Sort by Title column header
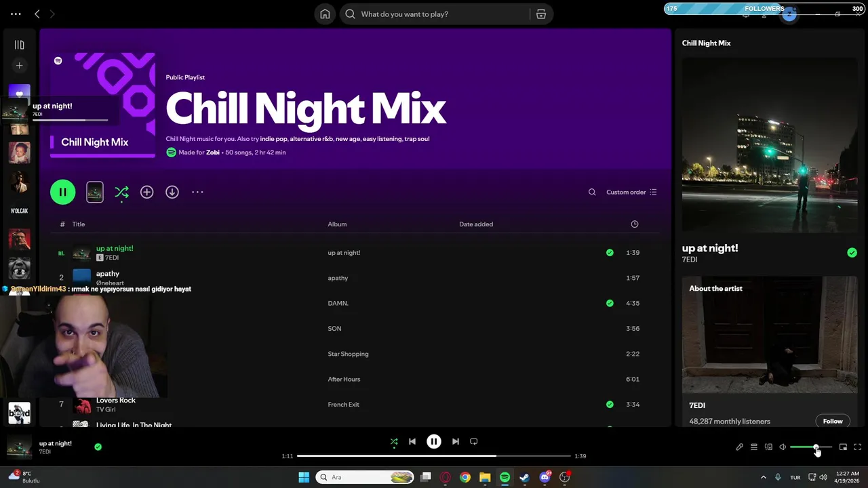 pyautogui.click(x=79, y=224)
